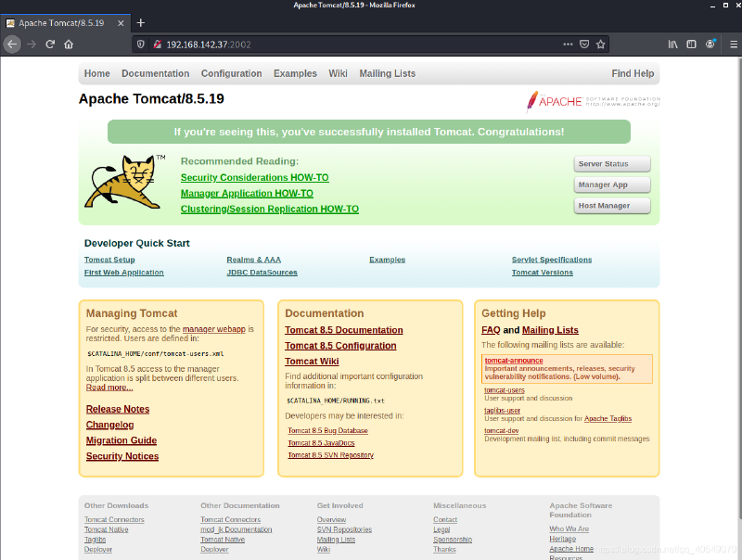Show insecure connection lock icon info
This screenshot has width=742, height=560.
click(x=158, y=45)
